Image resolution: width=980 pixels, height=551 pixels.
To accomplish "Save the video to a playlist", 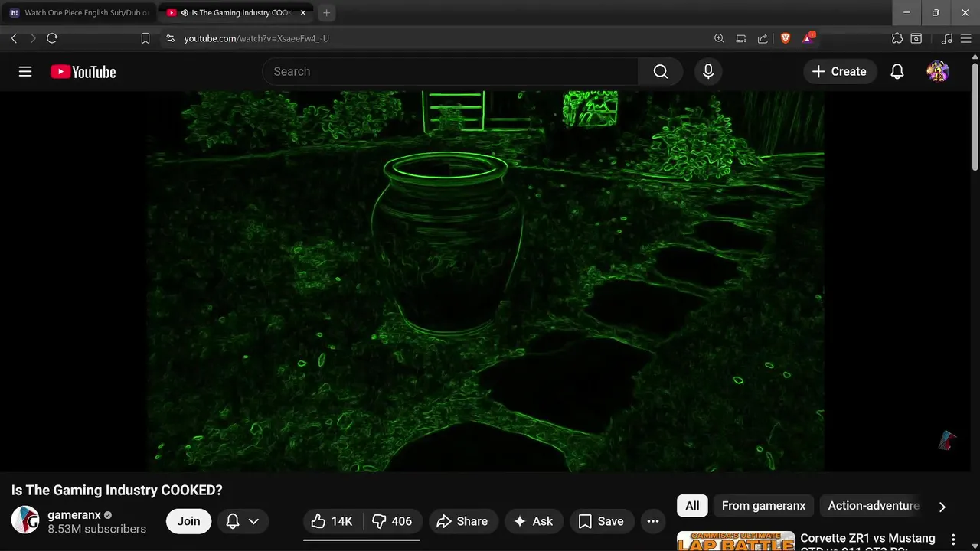I will (x=602, y=521).
